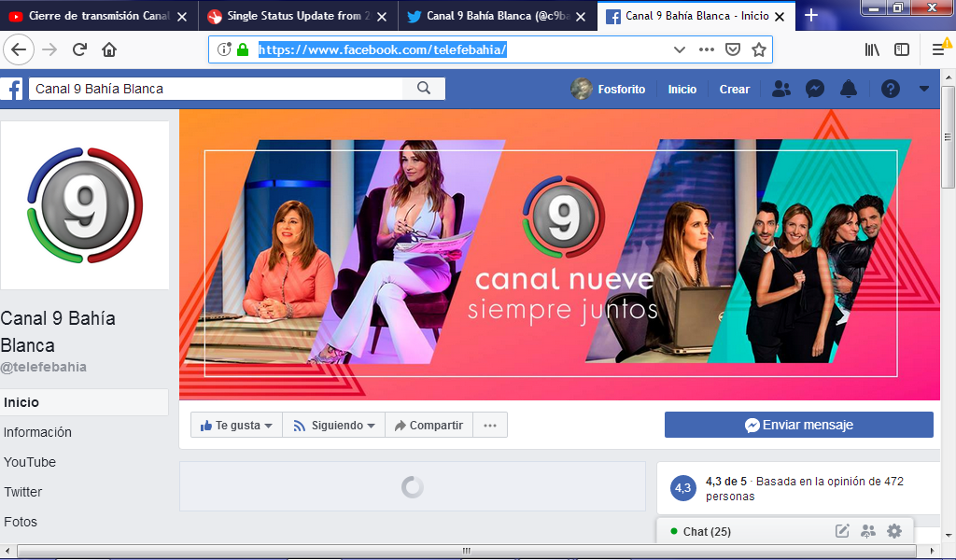Viewport: 956px width, 560px height.
Task: Click Crear in the Facebook top bar
Action: coord(734,89)
